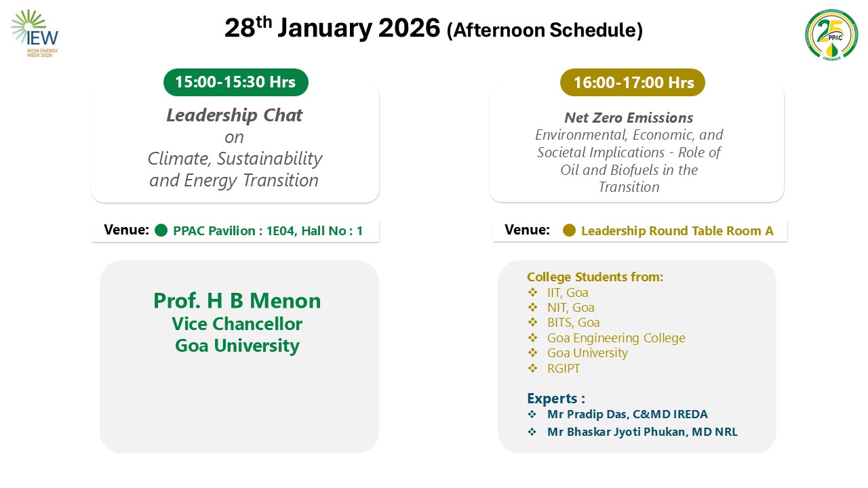Click the Experts : heading

click(x=555, y=398)
